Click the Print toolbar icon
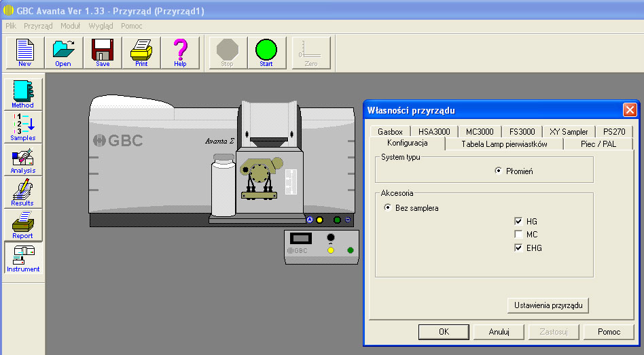This screenshot has width=644, height=355. pos(141,52)
